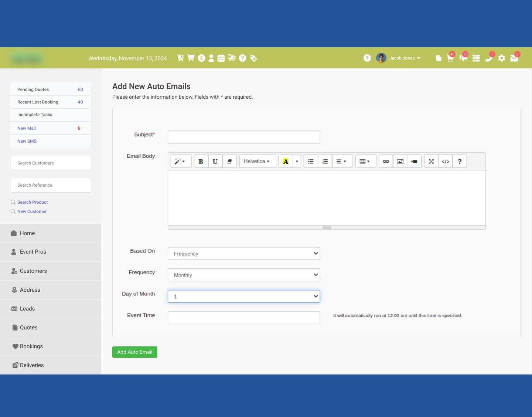
Task: Open the Day of Month dropdown
Action: (244, 296)
